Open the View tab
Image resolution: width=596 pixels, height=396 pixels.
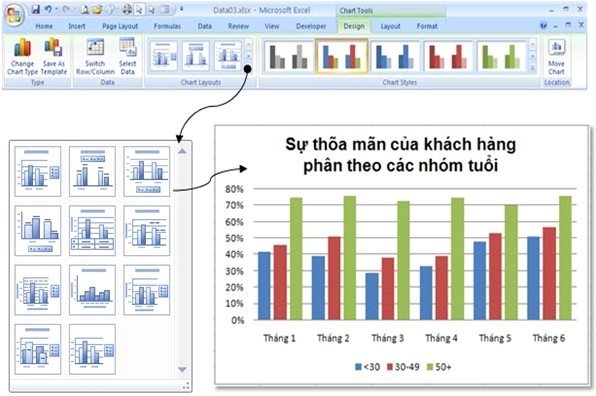[272, 26]
